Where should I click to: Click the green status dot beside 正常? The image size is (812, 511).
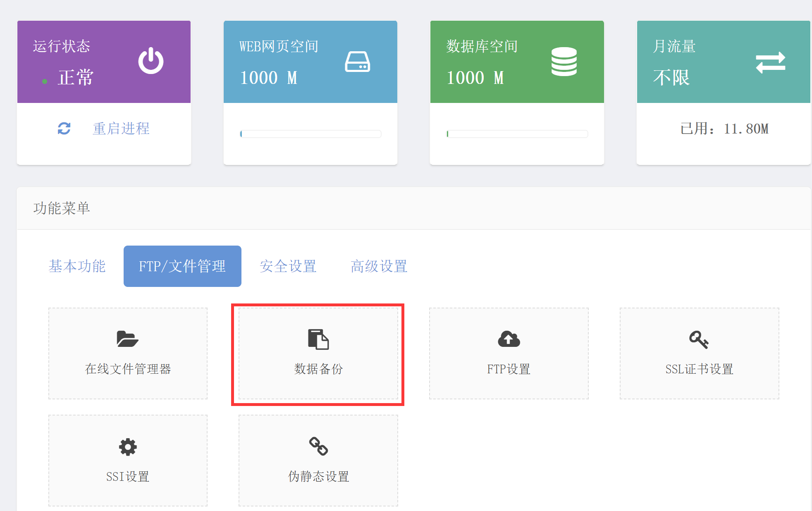(45, 81)
